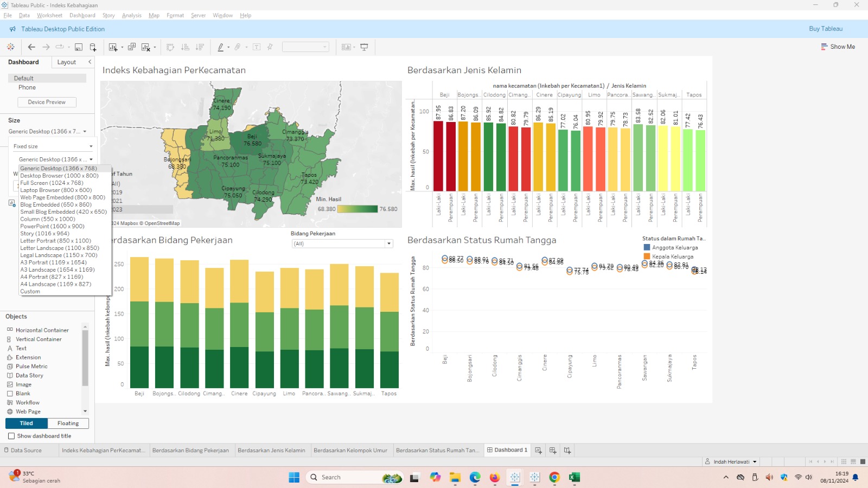Click the sort ascending toolbar icon

click(185, 47)
